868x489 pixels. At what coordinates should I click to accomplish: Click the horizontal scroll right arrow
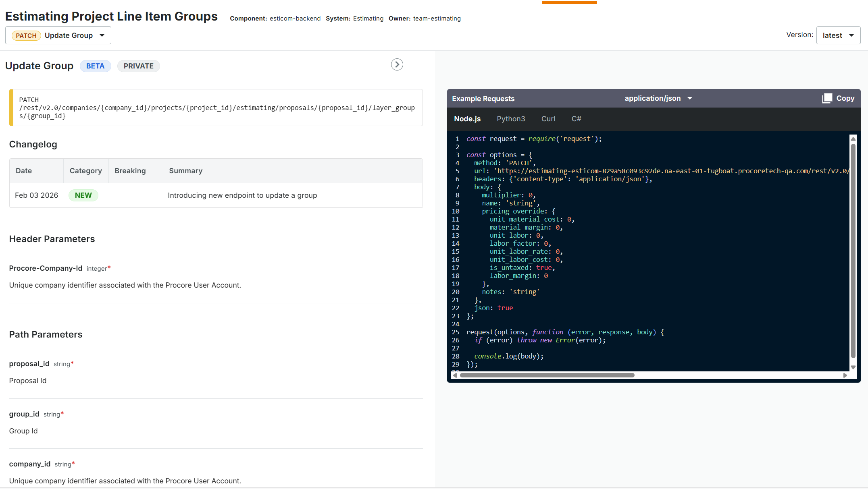pos(845,375)
